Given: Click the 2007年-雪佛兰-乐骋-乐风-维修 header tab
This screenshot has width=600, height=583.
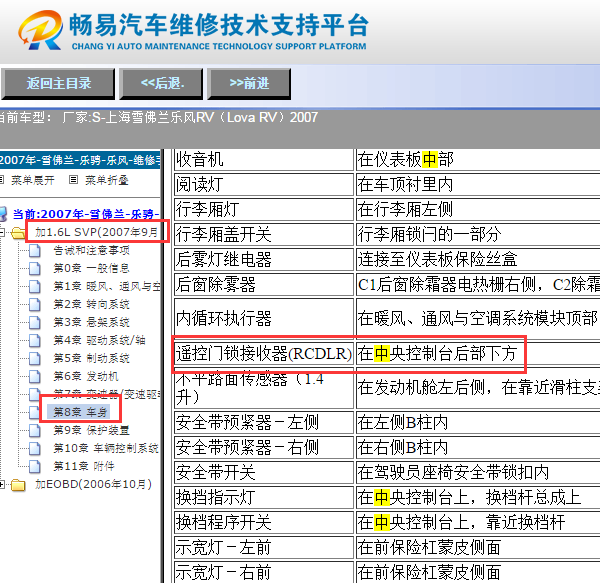Looking at the screenshot, I should [80, 160].
